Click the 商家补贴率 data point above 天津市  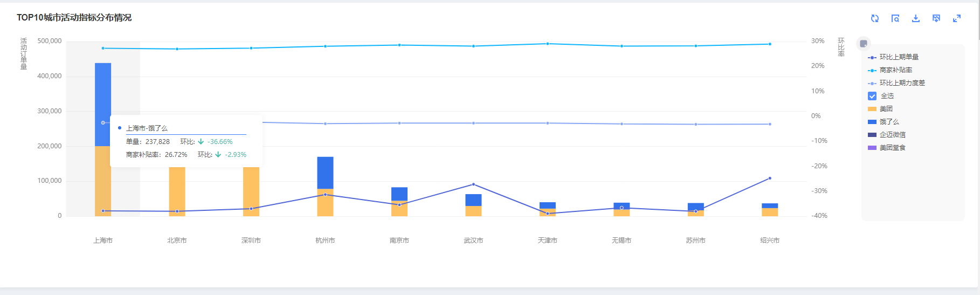[548, 44]
